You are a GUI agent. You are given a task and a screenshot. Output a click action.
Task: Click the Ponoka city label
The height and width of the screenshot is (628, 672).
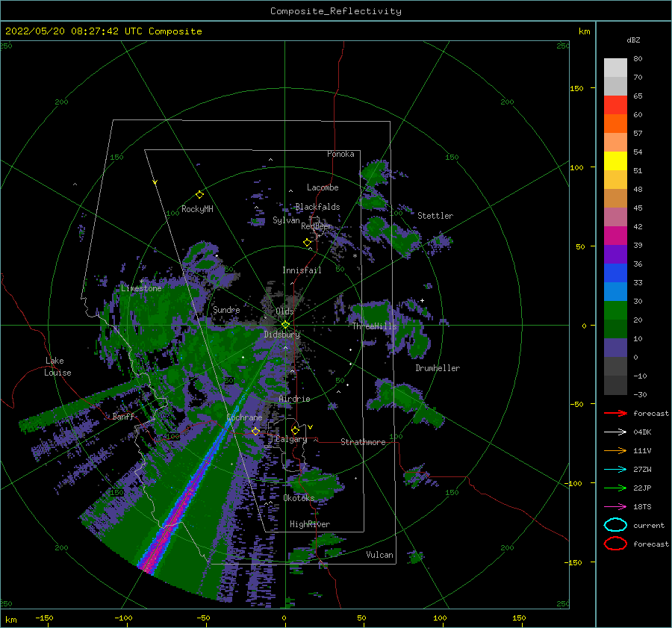click(340, 154)
